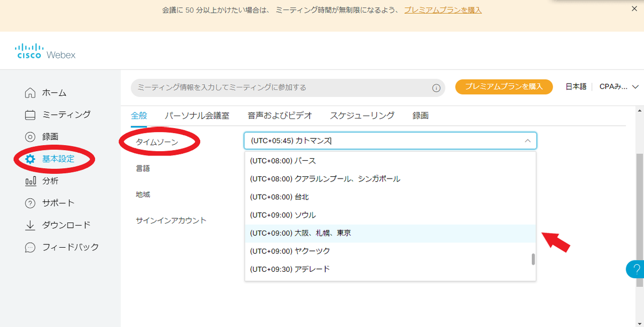Dismiss the premium plan banner with X
The image size is (644, 327).
point(633,9)
